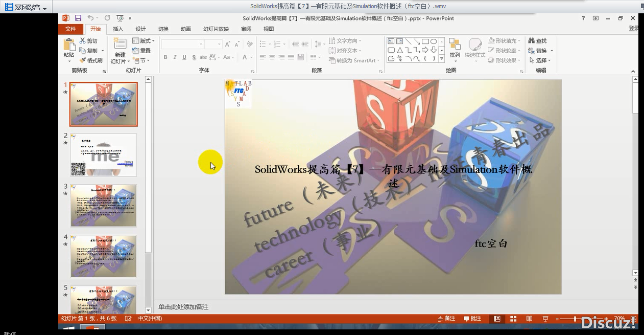Select slide 3 thumbnail in slide panel
Screen dimensions: 644x335
coord(104,206)
